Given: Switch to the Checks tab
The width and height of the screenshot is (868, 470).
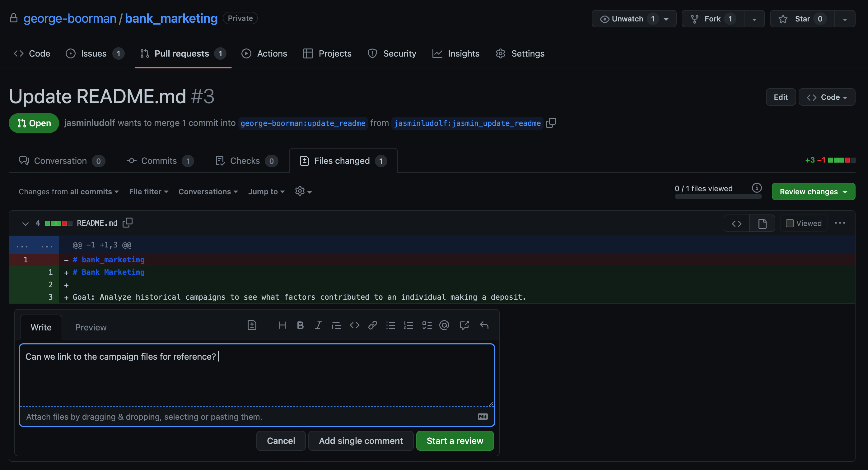Looking at the screenshot, I should pos(247,161).
